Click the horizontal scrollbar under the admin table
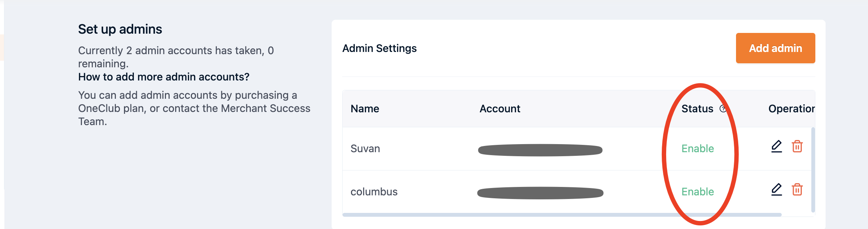This screenshot has height=229, width=868. [x=562, y=215]
